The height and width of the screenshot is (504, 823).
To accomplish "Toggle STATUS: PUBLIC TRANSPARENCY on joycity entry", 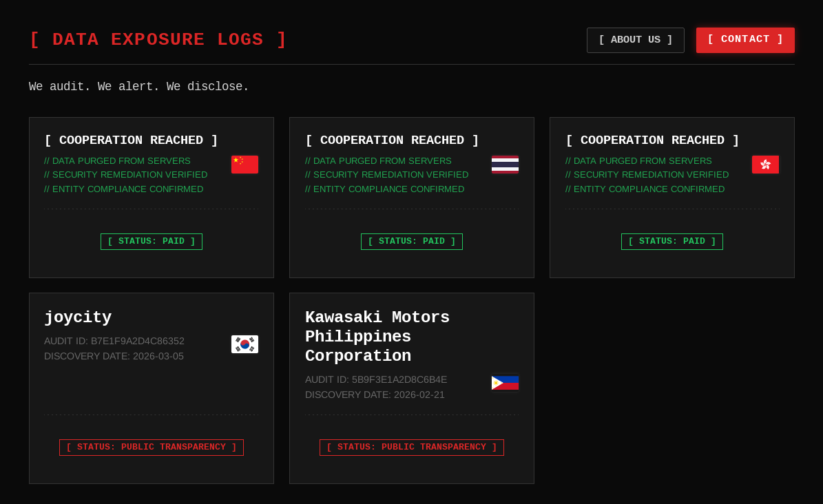I will click(151, 447).
